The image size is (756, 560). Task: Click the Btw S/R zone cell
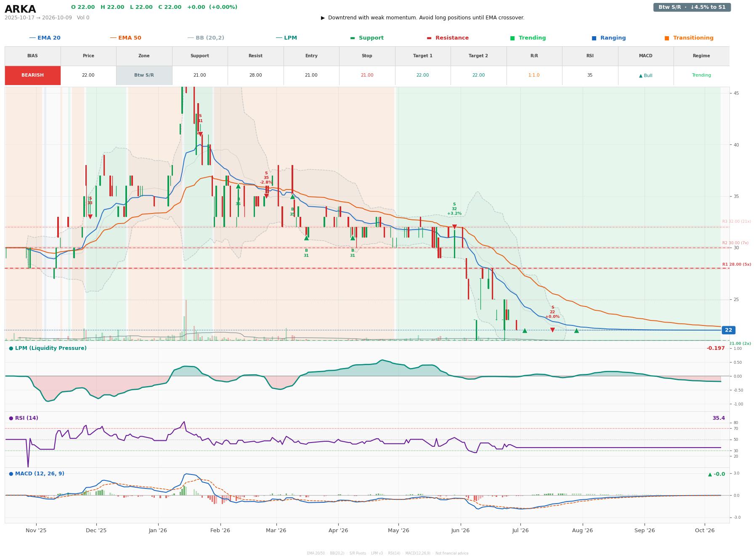pyautogui.click(x=144, y=75)
